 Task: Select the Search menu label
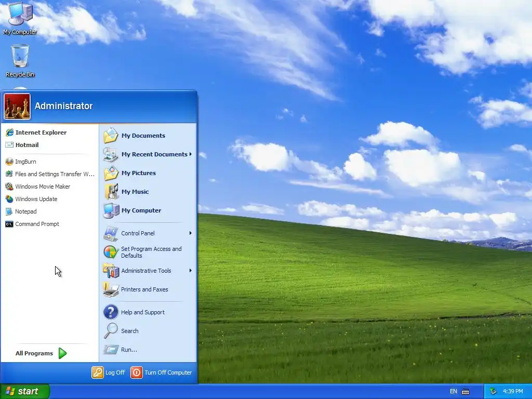[129, 331]
